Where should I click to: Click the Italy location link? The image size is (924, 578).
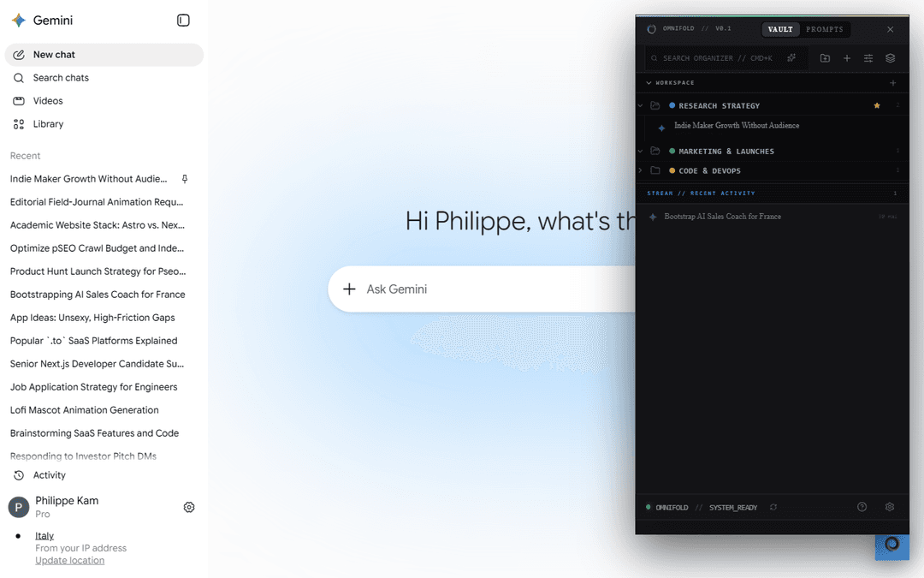(44, 535)
